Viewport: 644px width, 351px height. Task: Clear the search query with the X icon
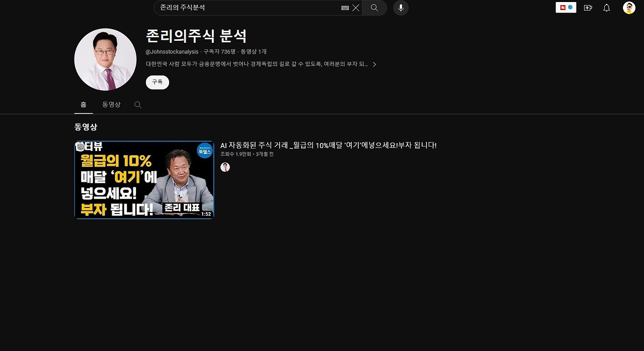click(355, 8)
